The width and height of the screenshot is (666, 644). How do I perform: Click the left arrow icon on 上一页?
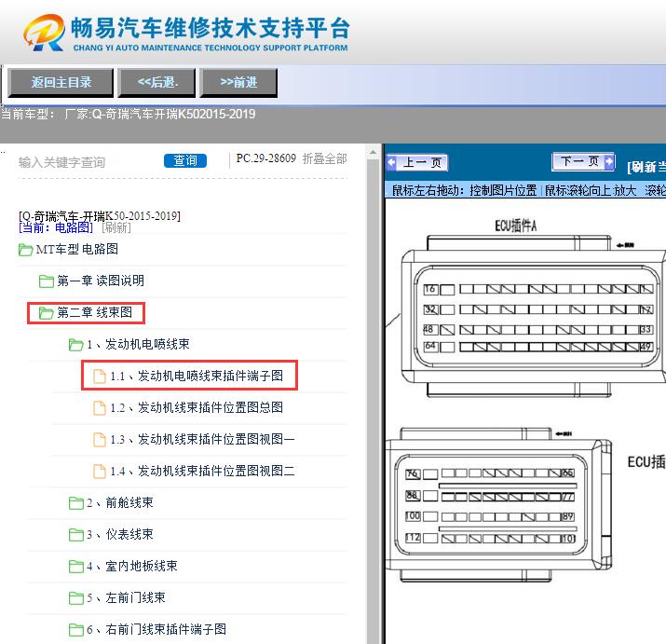coord(391,162)
